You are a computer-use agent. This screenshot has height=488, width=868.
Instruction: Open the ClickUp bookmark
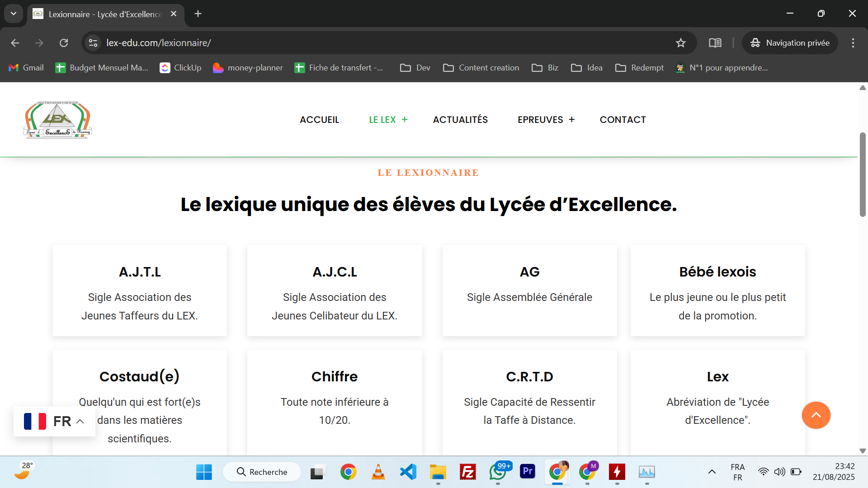click(x=180, y=68)
